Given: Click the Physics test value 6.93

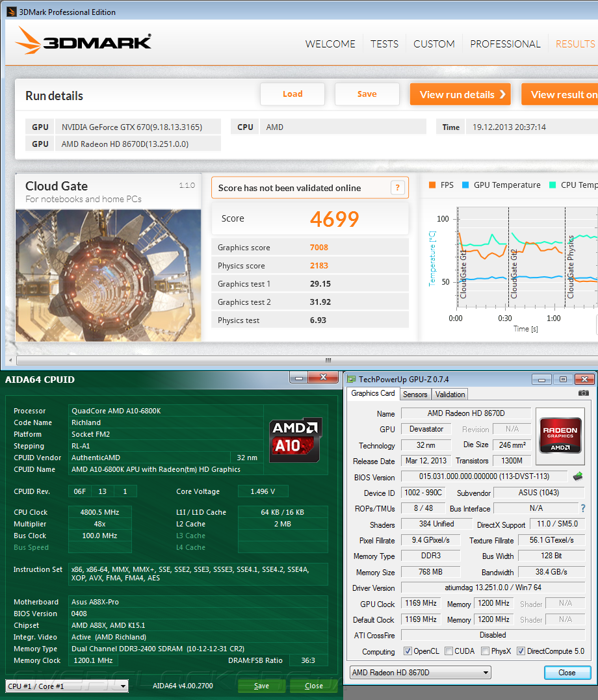Looking at the screenshot, I should [x=318, y=320].
